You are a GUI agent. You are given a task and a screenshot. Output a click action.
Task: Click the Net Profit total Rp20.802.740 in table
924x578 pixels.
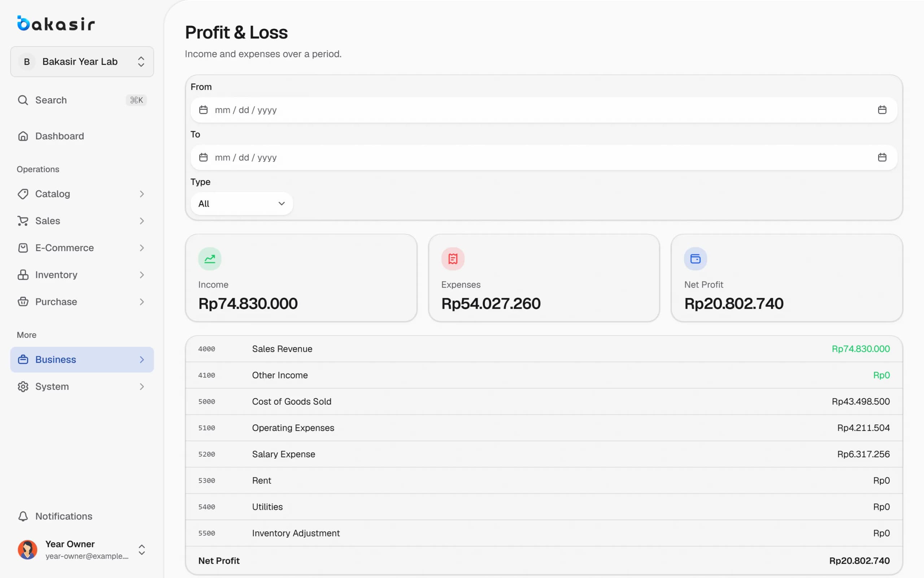tap(859, 561)
